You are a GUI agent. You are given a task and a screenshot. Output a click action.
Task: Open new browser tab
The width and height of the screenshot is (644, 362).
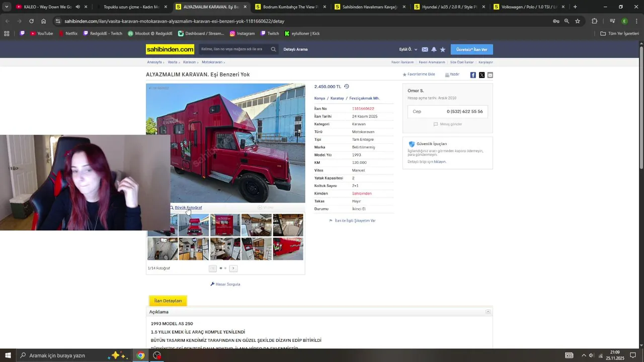point(575,7)
